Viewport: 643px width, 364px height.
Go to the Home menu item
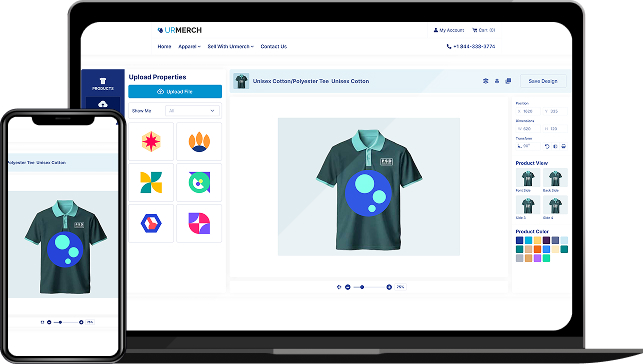(164, 47)
